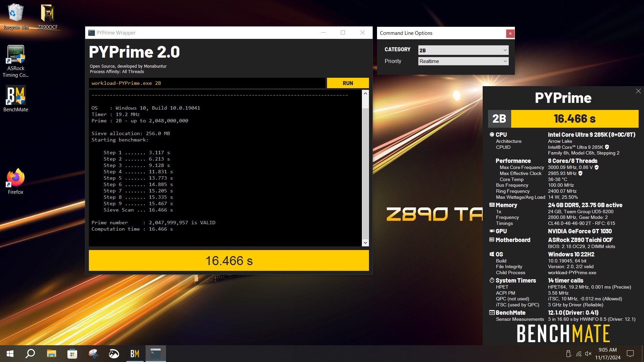Image resolution: width=644 pixels, height=362 pixels.
Task: Close the Command Line Options panel
Action: point(510,34)
